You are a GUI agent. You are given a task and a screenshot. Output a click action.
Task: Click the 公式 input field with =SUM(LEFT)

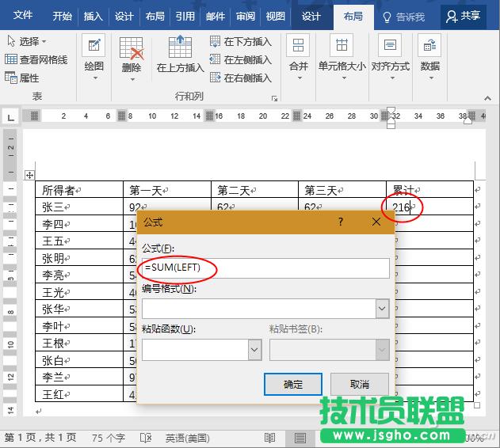(x=265, y=268)
